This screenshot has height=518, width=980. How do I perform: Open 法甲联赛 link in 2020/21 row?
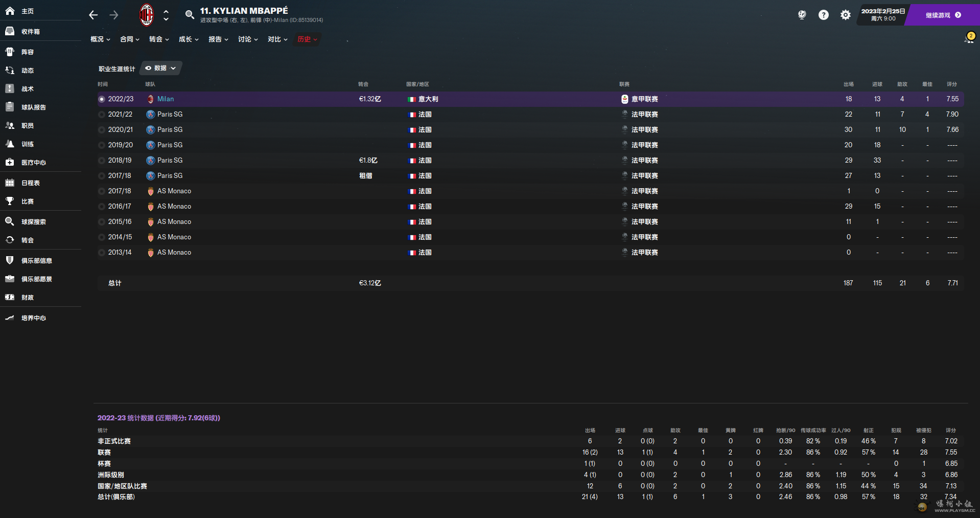[644, 130]
